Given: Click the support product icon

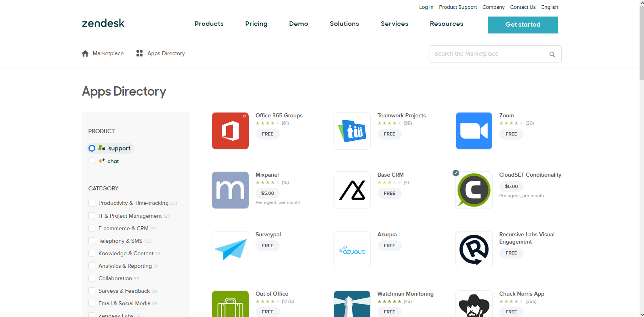Looking at the screenshot, I should 102,148.
